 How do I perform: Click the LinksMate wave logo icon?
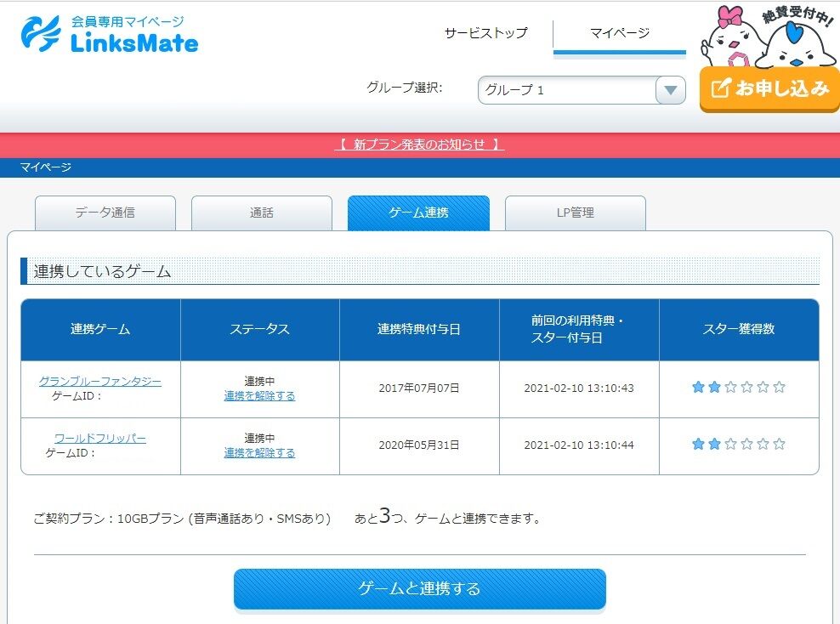tap(38, 34)
